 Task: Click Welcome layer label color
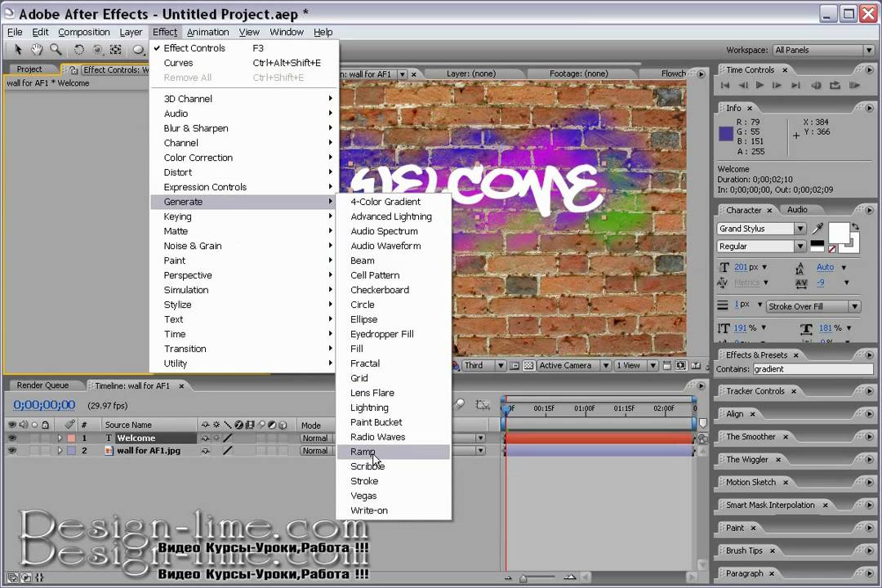coord(71,438)
